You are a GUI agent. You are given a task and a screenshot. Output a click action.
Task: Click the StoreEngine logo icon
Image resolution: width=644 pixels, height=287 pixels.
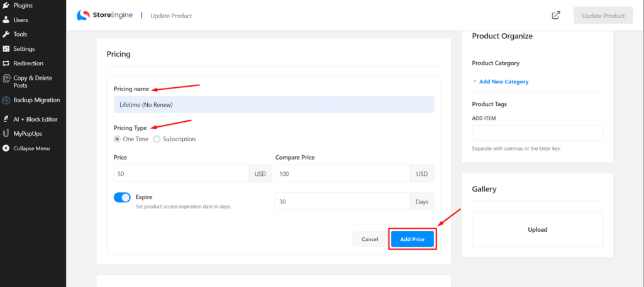point(83,16)
